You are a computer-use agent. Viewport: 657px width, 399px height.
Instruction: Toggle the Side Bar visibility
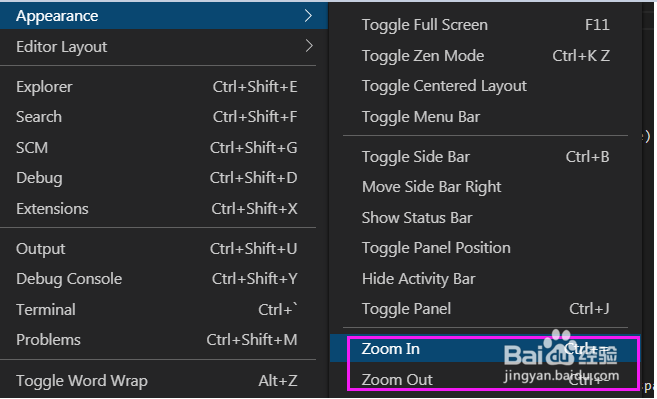coord(485,157)
